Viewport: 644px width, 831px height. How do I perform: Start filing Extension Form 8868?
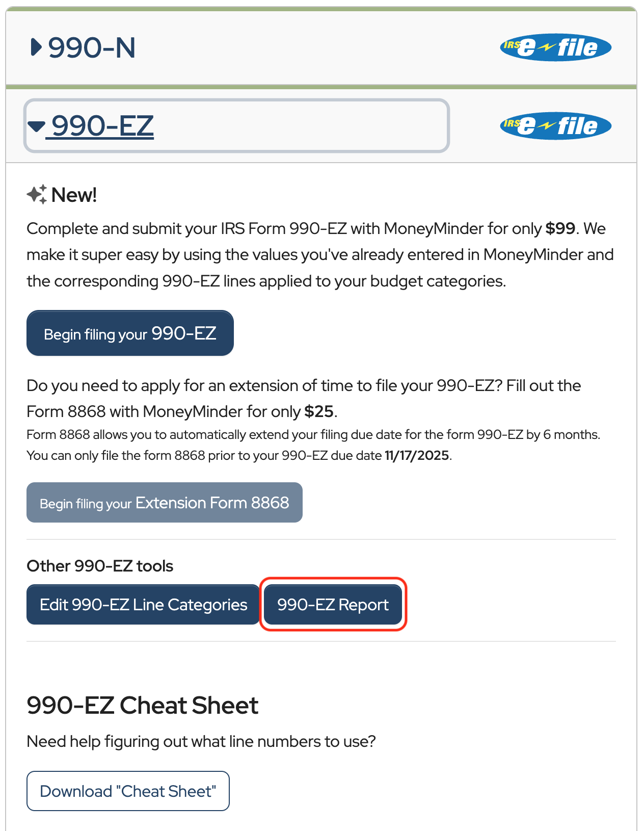point(164,503)
